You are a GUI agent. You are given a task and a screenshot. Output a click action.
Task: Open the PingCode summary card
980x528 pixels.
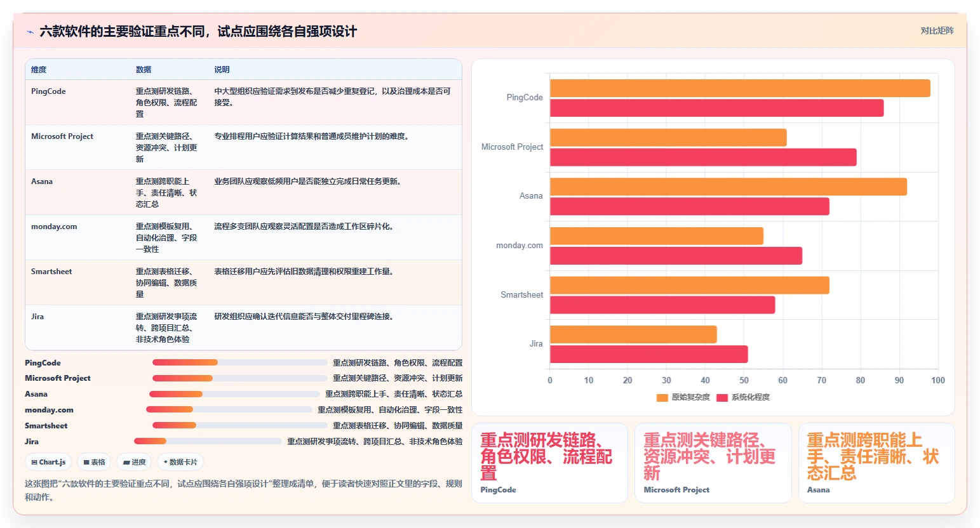(x=549, y=463)
